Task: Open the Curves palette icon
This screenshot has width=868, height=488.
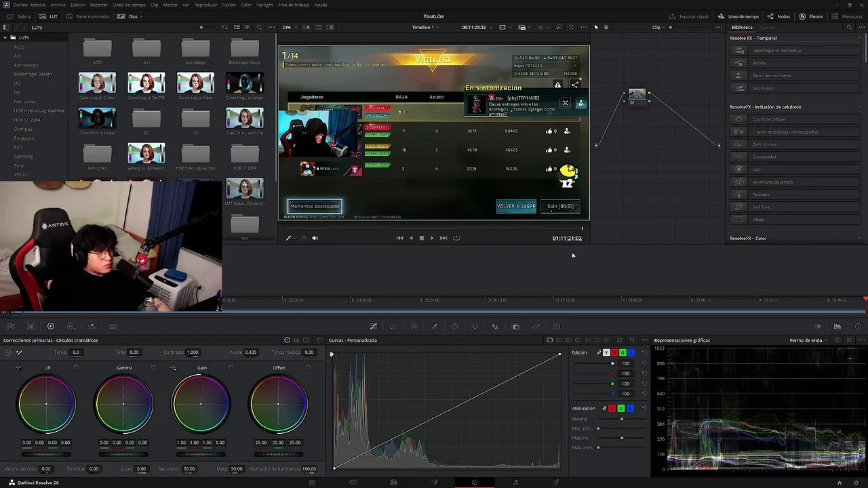Action: click(373, 327)
